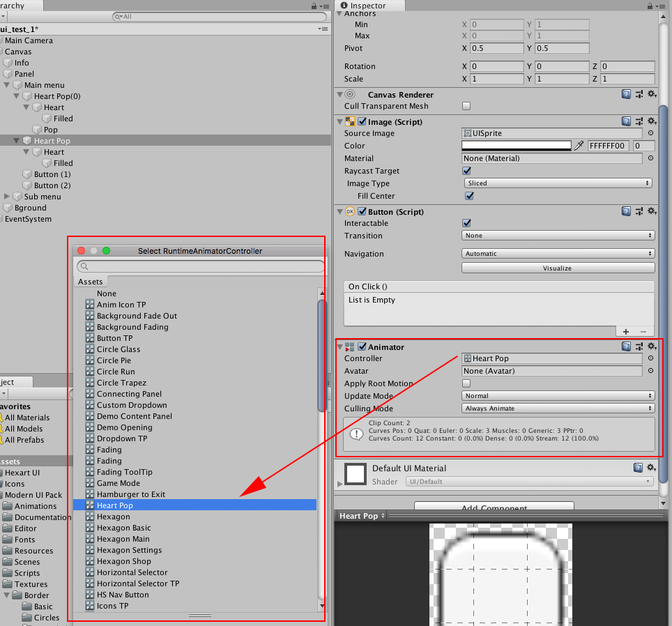
Task: Open the Animator component gear menu
Action: coord(651,346)
